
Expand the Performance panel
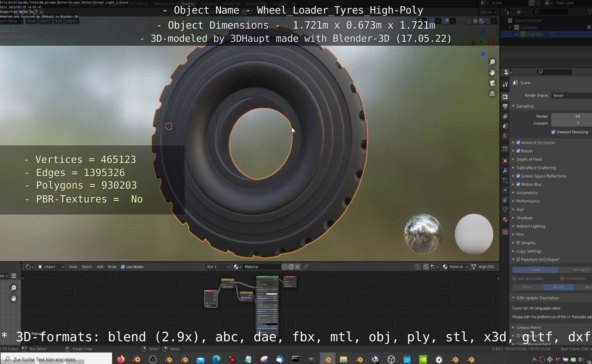(x=528, y=201)
